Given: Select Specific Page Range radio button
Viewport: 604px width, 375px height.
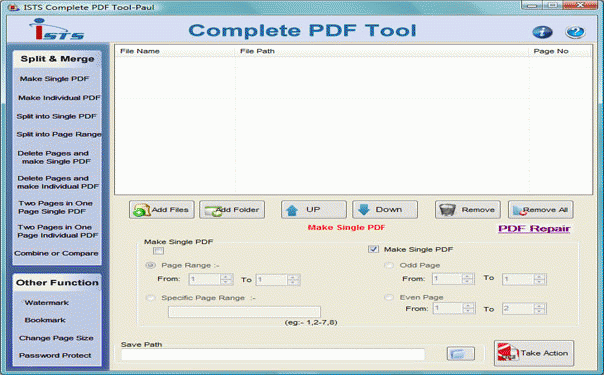Looking at the screenshot, I should [x=150, y=298].
